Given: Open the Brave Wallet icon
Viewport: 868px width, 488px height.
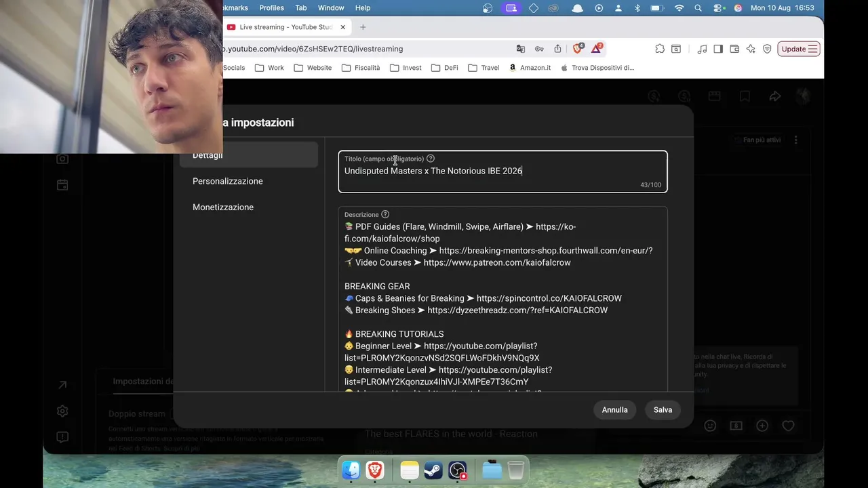Looking at the screenshot, I should point(734,49).
